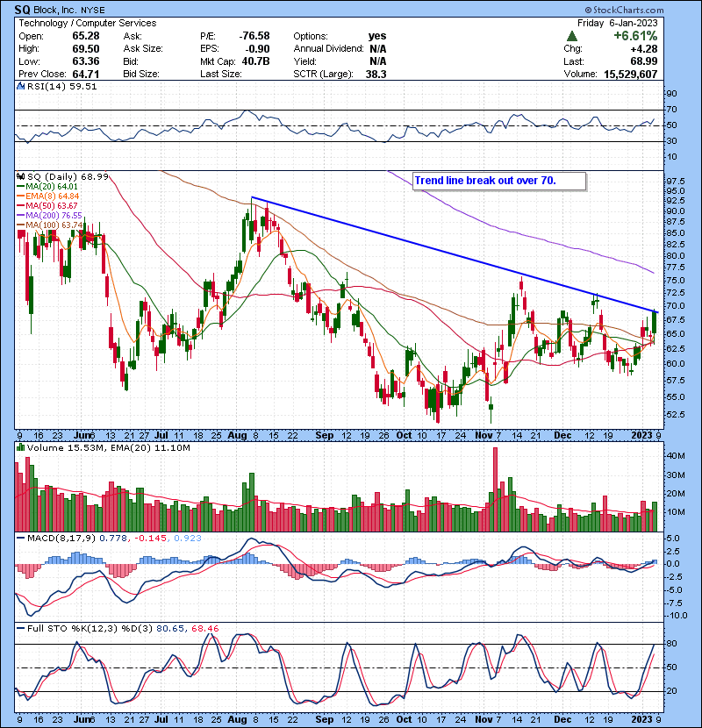Image resolution: width=702 pixels, height=728 pixels.
Task: Click the Nov label on price axis
Action: (484, 436)
